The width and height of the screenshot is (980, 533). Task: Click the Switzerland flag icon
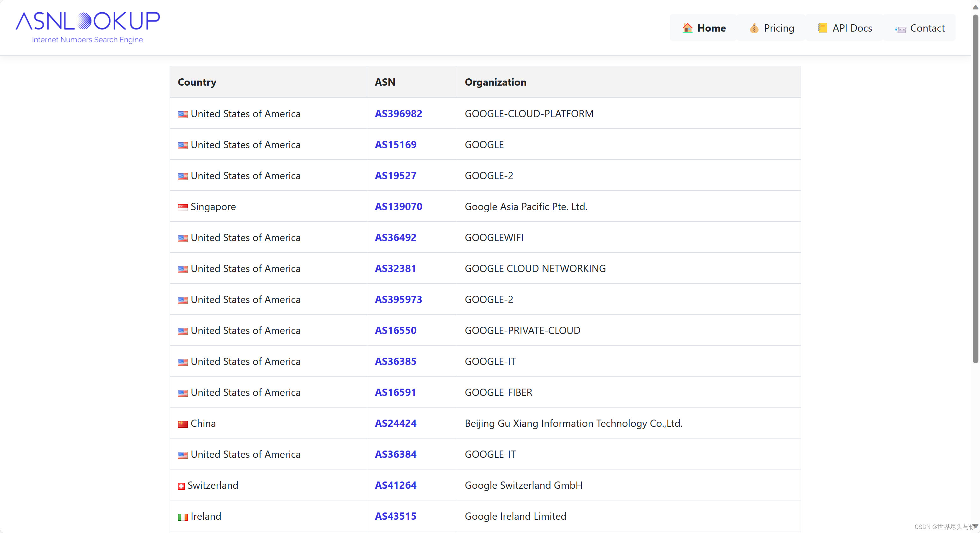pos(181,486)
